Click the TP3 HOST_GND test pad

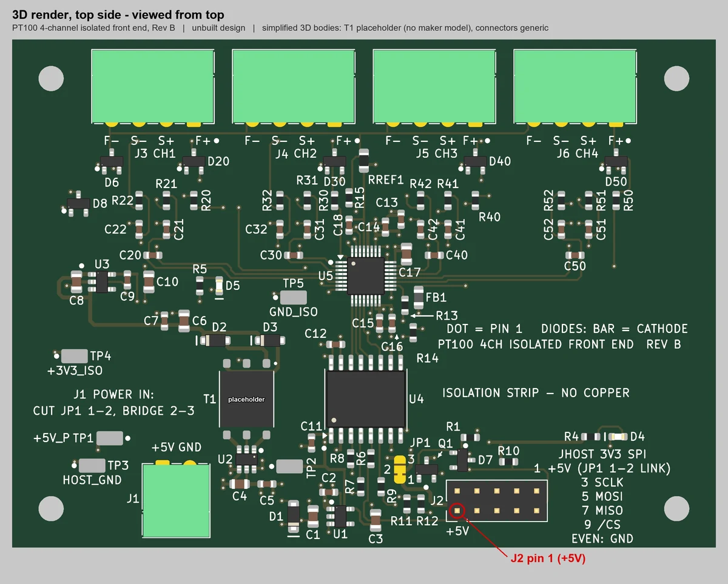click(x=92, y=465)
